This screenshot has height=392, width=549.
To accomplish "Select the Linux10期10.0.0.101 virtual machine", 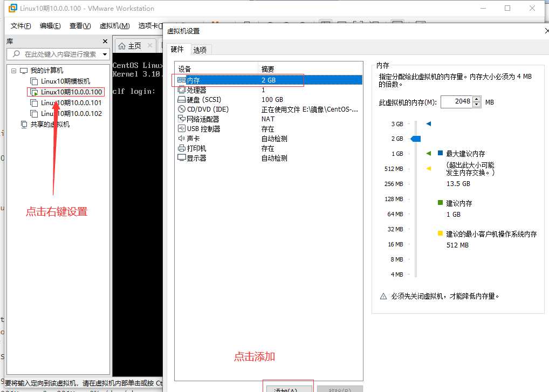I will (71, 103).
